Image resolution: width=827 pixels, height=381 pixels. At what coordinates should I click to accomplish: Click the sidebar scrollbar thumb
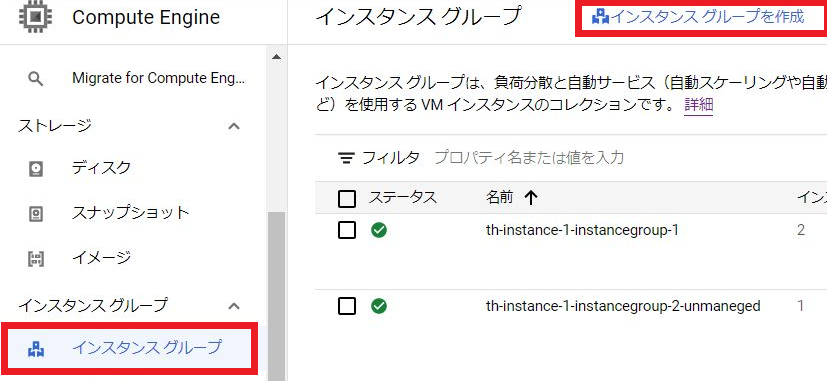[277, 296]
